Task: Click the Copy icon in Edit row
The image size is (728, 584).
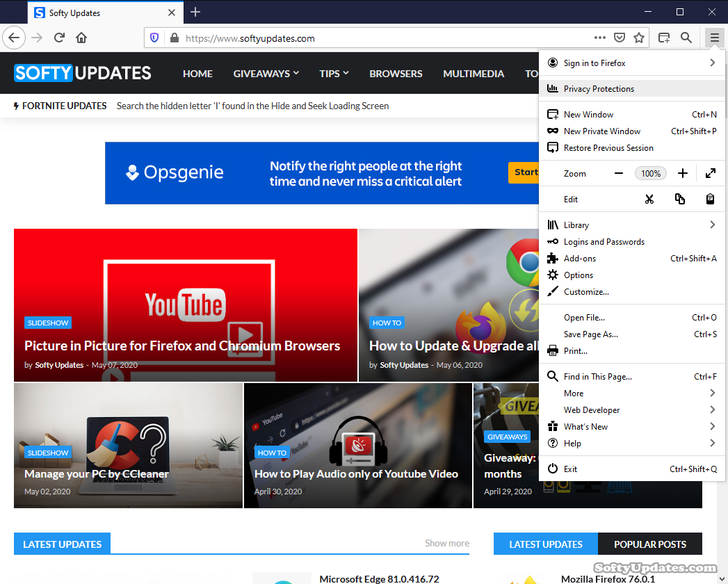Action: point(680,199)
